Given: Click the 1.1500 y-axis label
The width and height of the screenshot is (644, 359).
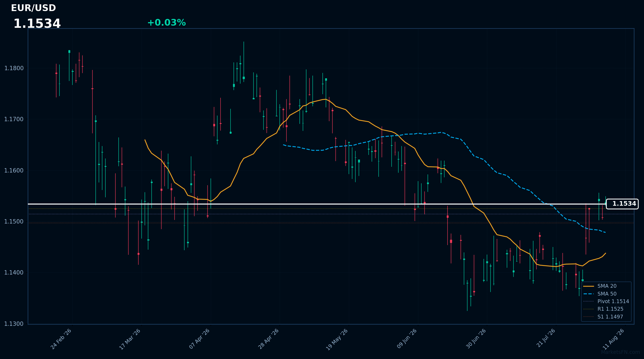Looking at the screenshot, I should coord(14,222).
